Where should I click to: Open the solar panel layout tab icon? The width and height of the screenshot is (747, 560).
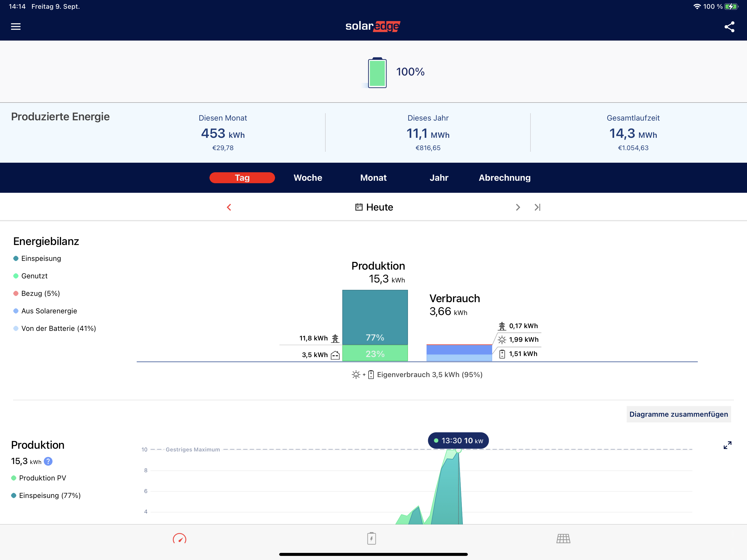(x=563, y=539)
